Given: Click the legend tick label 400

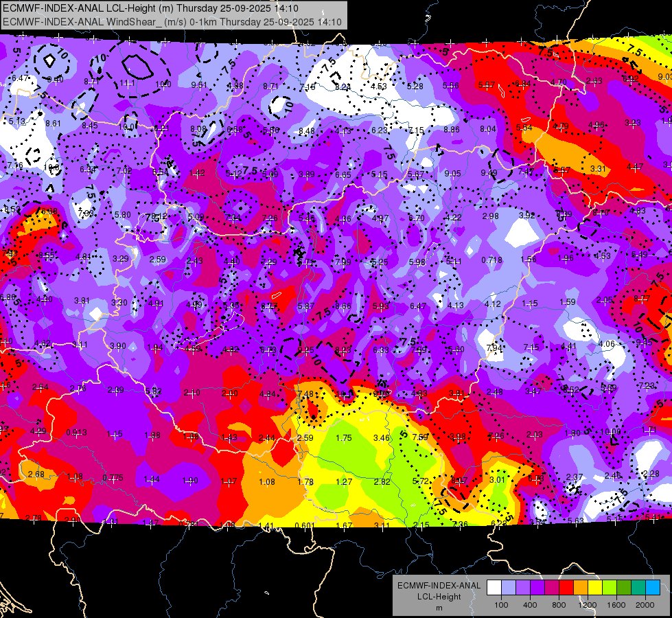Looking at the screenshot, I should (530, 605).
